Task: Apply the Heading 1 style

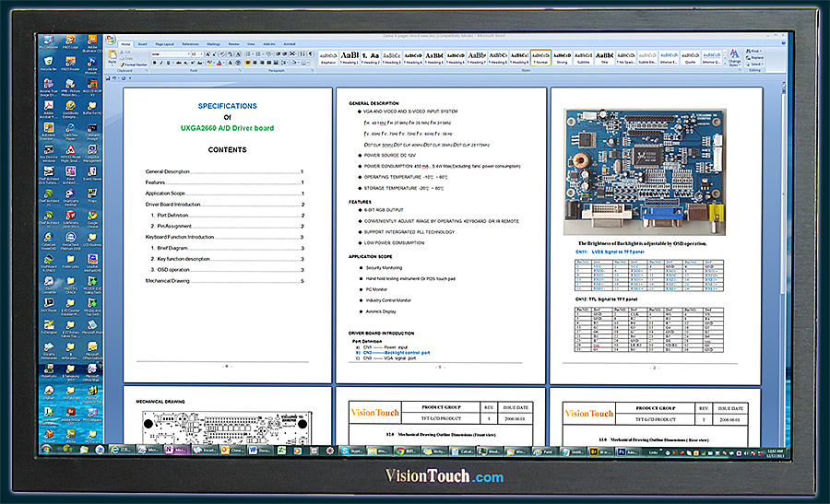Action: [x=350, y=57]
